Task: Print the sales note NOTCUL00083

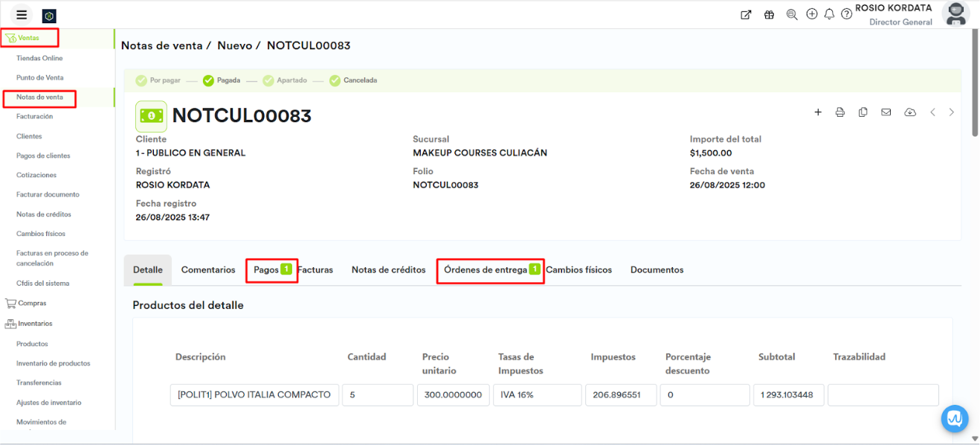Action: pyautogui.click(x=840, y=112)
